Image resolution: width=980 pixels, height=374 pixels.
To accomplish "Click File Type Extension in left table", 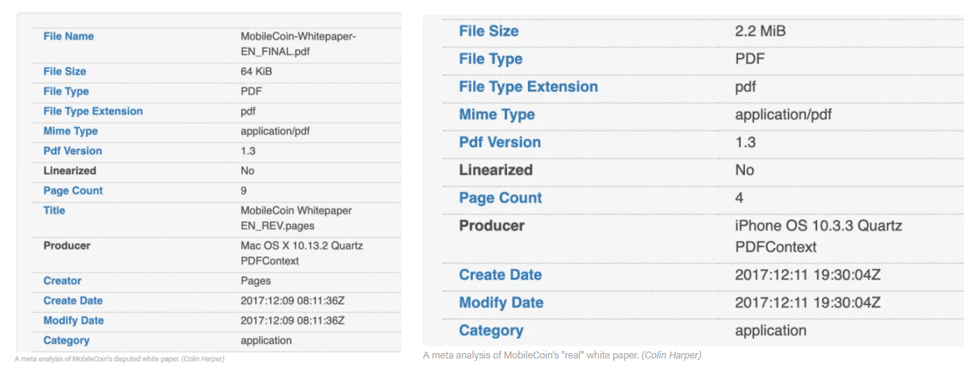I will (x=93, y=112).
